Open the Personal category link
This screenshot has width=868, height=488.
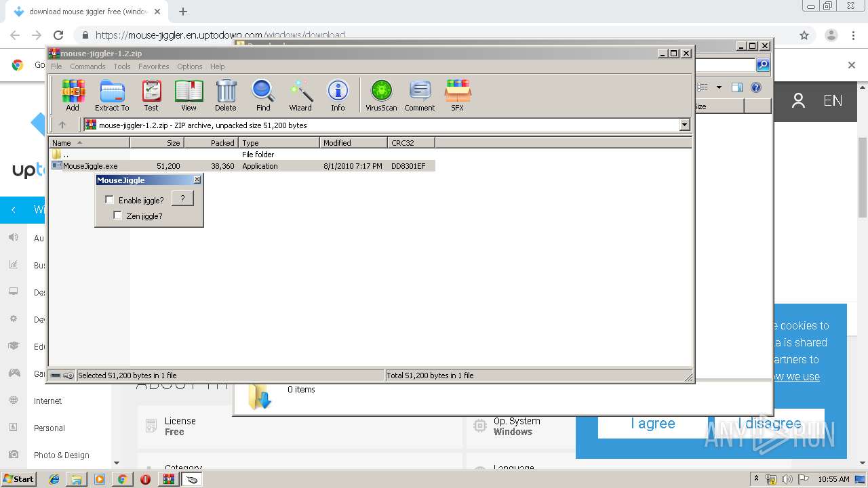click(x=50, y=428)
